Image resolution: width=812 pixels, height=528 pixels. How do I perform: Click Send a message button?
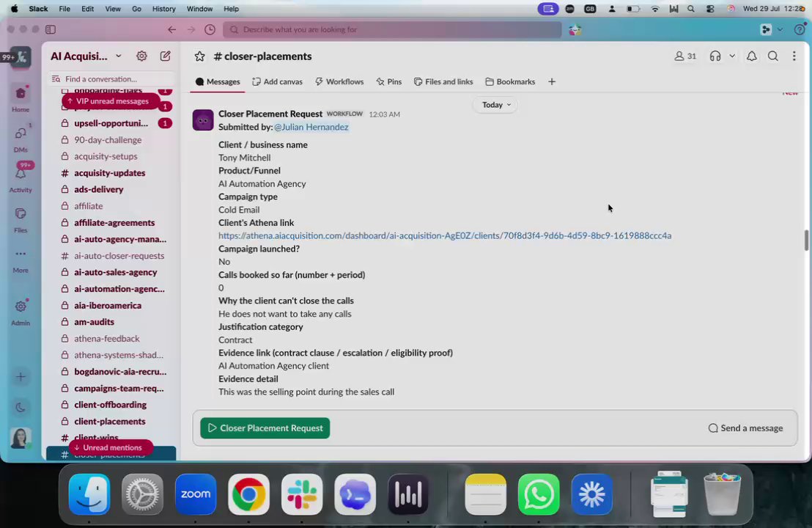[746, 428]
